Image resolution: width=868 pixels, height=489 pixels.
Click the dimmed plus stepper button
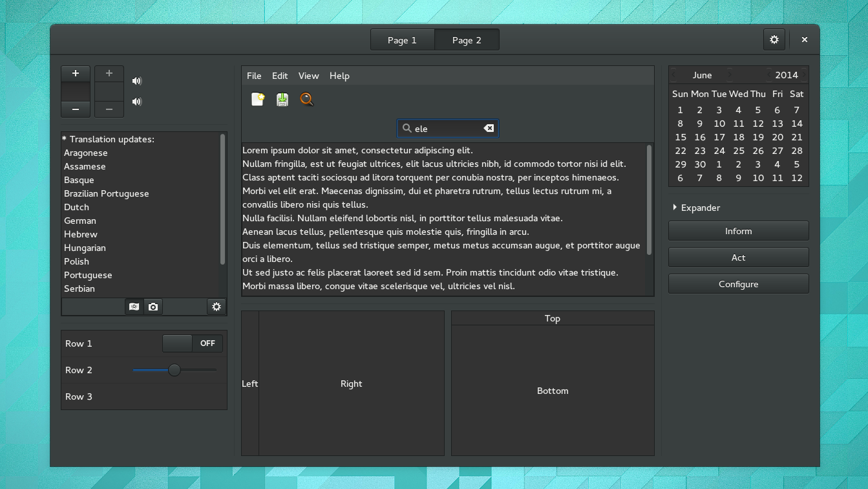click(109, 74)
